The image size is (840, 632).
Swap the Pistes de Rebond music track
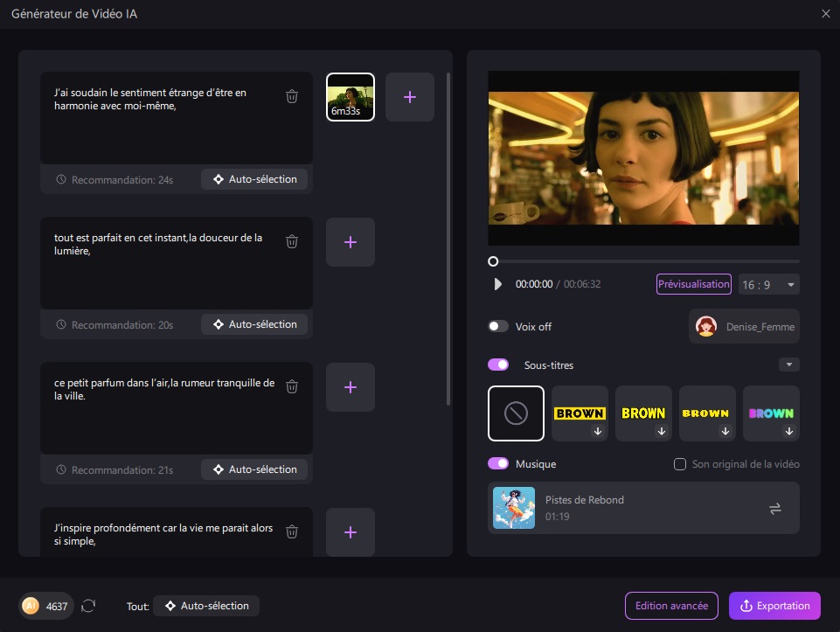click(774, 509)
